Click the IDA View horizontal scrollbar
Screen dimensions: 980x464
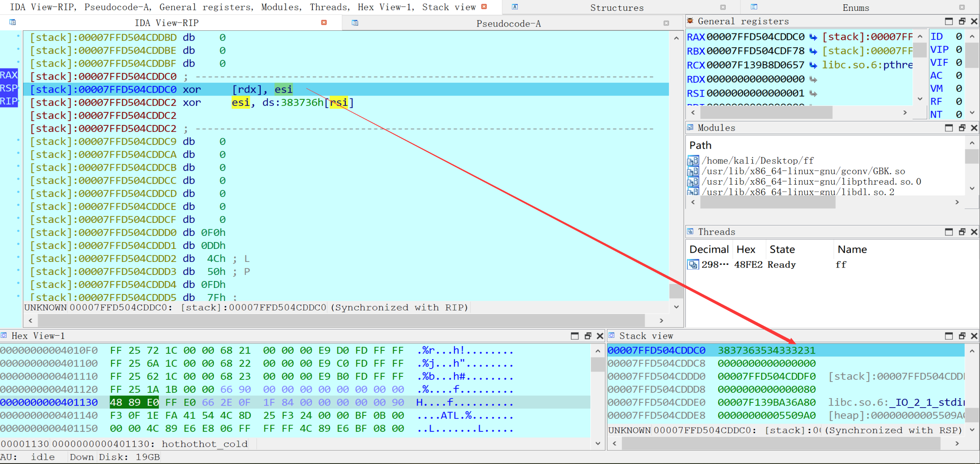pos(341,320)
